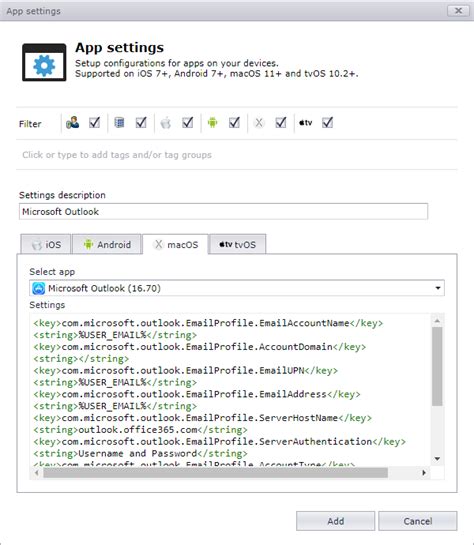This screenshot has width=474, height=545.
Task: Switch to the Android tab
Action: [x=107, y=244]
